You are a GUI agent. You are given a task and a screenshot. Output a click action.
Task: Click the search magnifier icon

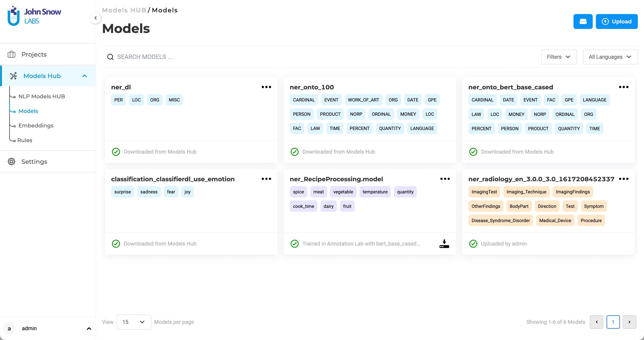tap(110, 57)
